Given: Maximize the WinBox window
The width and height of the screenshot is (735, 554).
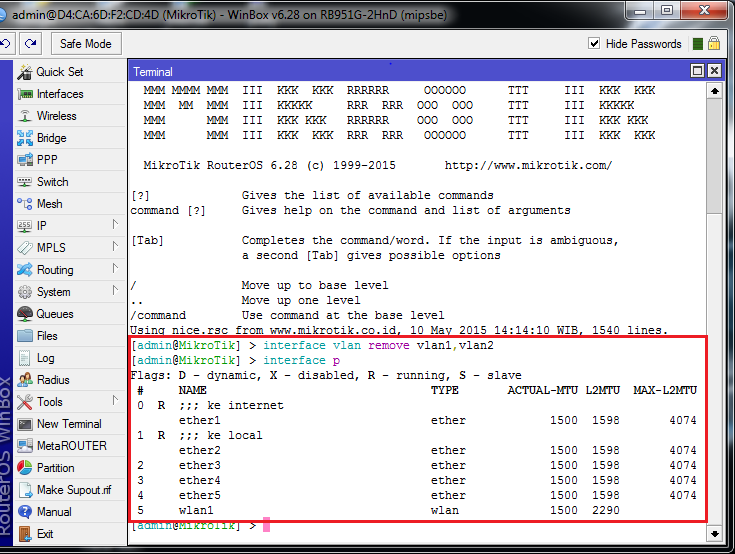Looking at the screenshot, I should (x=667, y=11).
